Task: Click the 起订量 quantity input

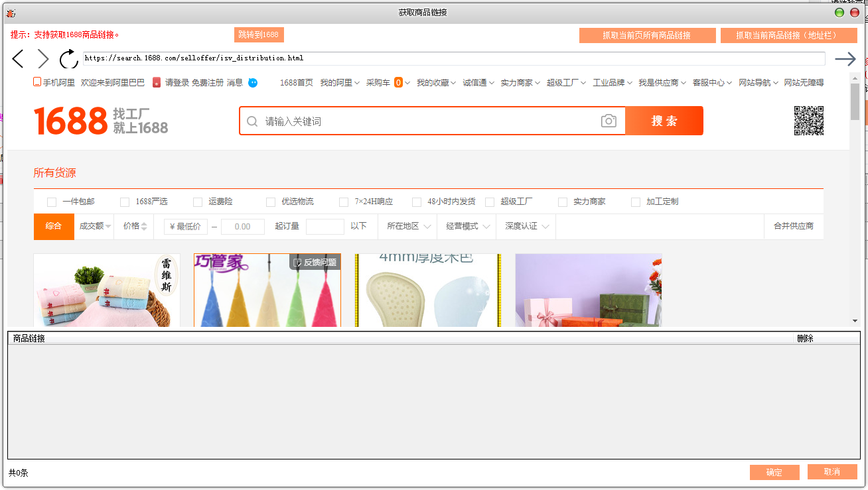Action: coord(325,227)
